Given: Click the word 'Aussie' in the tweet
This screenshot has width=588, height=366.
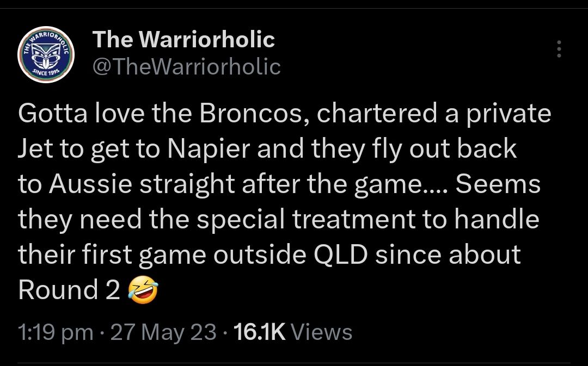Looking at the screenshot, I should click(x=90, y=184).
